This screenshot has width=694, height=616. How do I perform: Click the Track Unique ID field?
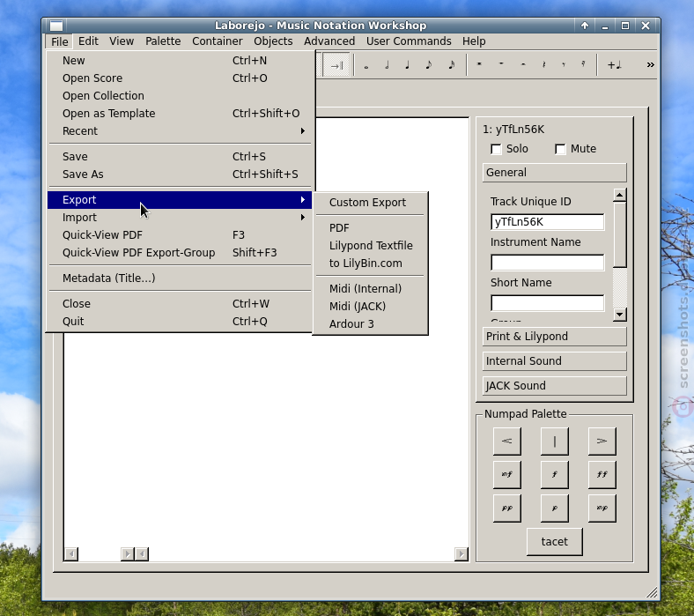(548, 222)
